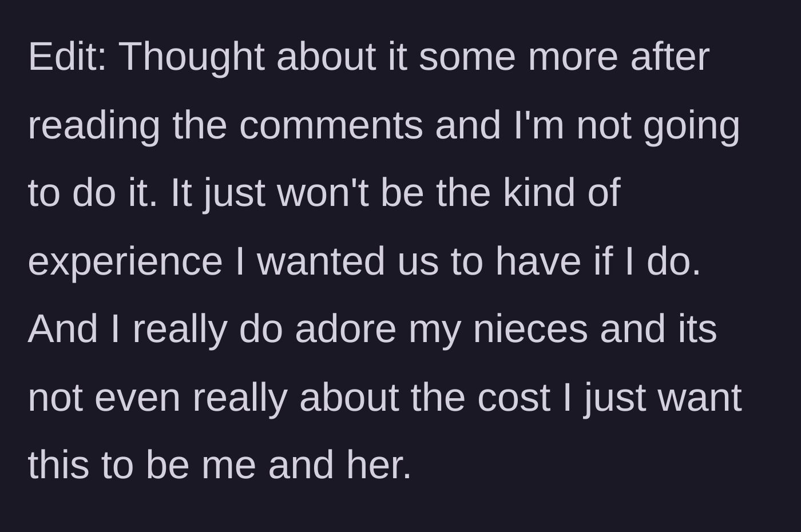
Task: Click the word "Edit:" at the start
Action: [68, 57]
